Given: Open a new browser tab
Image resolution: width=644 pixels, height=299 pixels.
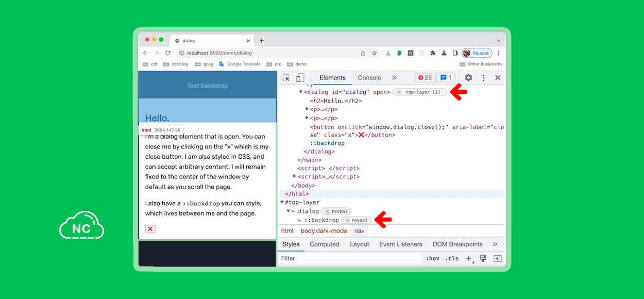Looking at the screenshot, I should click(262, 41).
